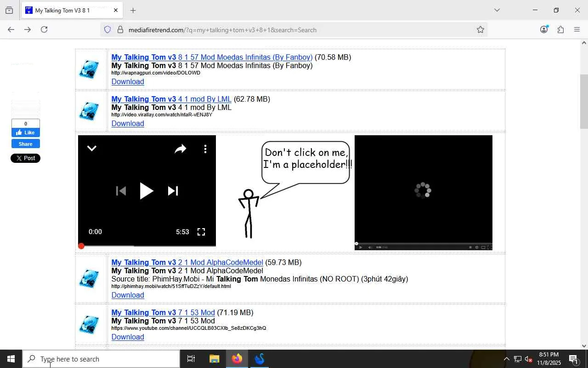Skip to the previous video track
This screenshot has height=368, width=588.
[121, 191]
